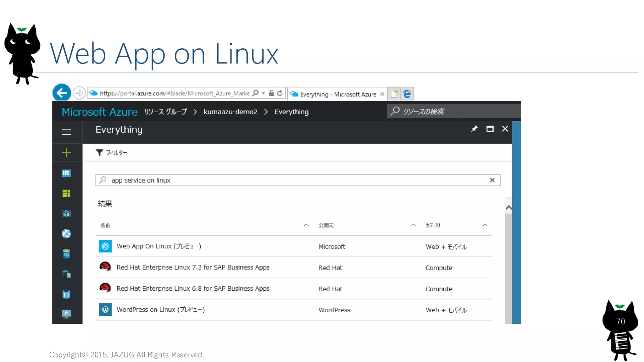Select WordPress on Linux (プレビュー) result
Viewport: 644px width, 362px height.
tap(294, 310)
